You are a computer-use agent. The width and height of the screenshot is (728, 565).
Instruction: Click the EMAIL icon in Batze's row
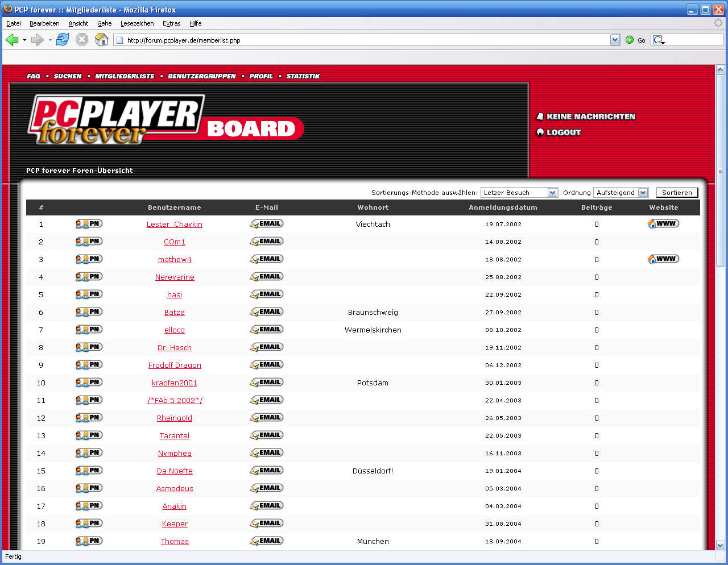[x=267, y=312]
